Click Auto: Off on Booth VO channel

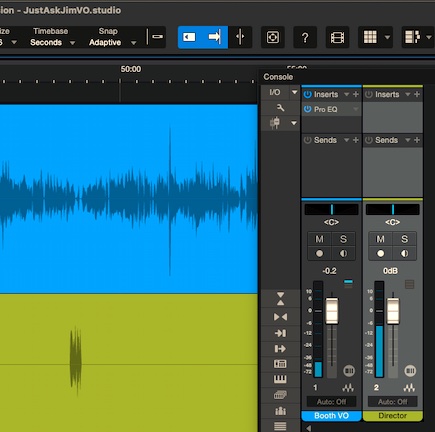331,402
